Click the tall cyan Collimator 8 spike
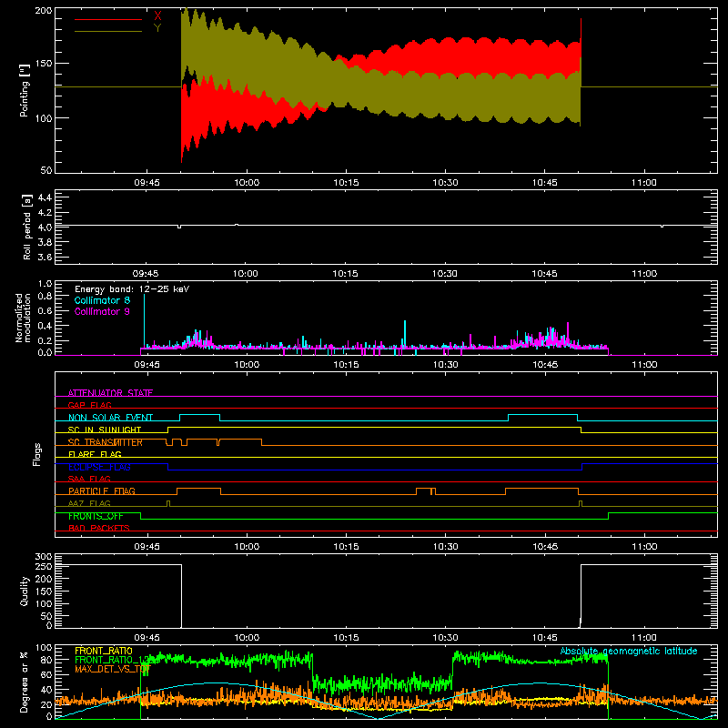 coord(145,320)
